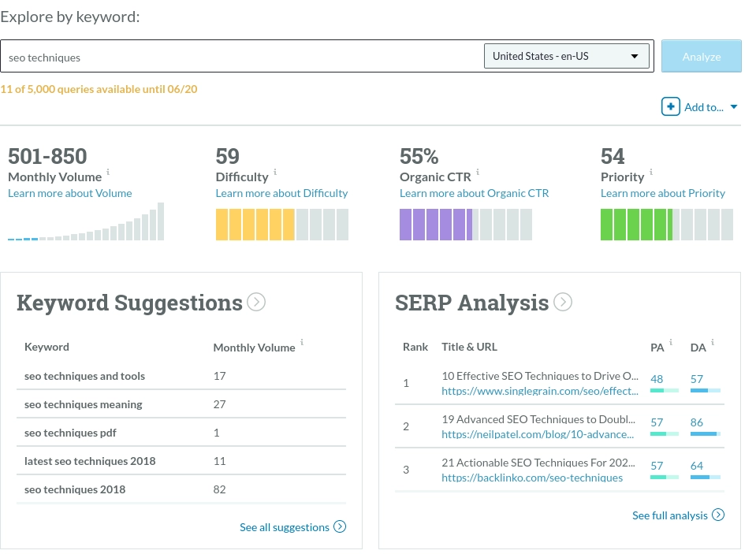Click the PA value 48 for rank 1
Viewport: 756px width, 554px height.
point(656,379)
